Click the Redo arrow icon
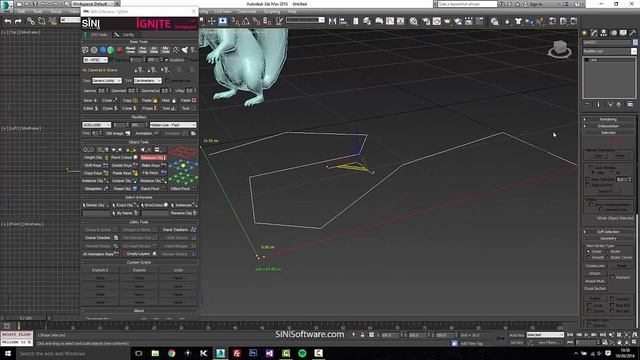This screenshot has width=640, height=360. coord(18,21)
